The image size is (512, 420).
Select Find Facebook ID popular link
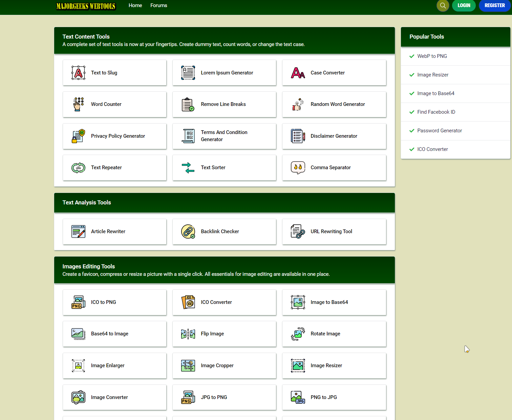[x=436, y=112]
